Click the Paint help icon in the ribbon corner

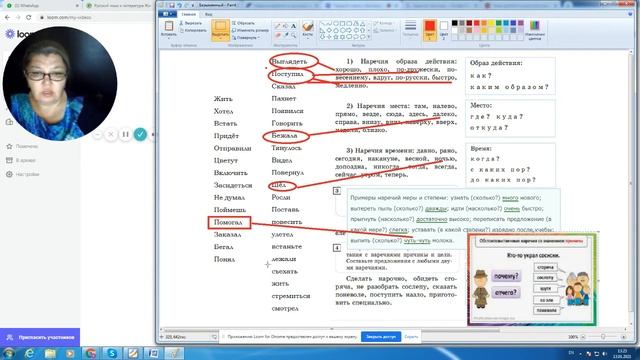pos(631,14)
